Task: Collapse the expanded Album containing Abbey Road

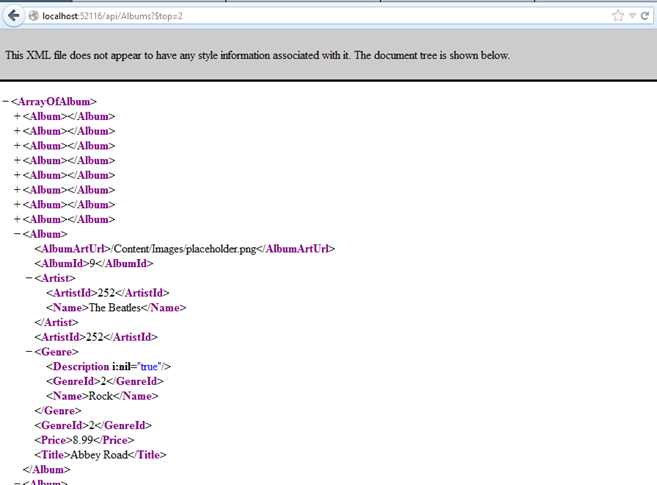Action: (17, 234)
